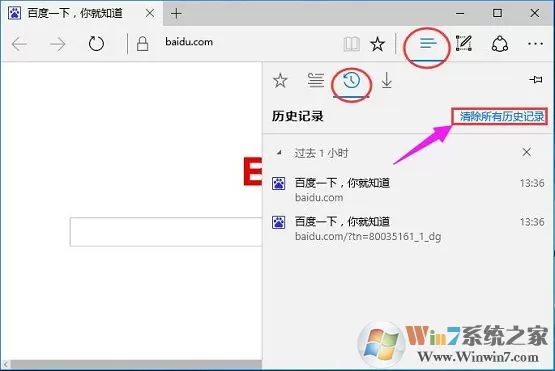
Task: Add page to favorites with star icon
Action: click(377, 44)
